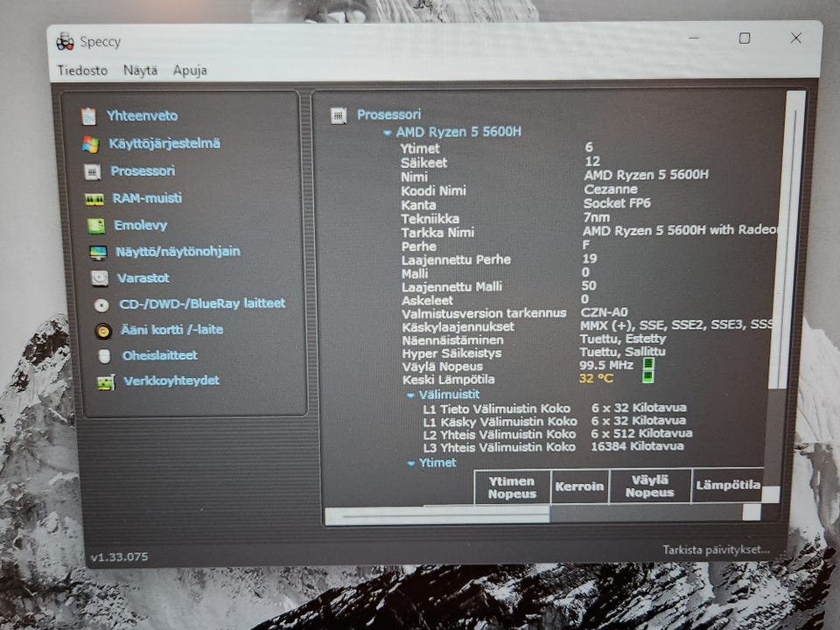This screenshot has height=630, width=840.
Task: Click the Prosessori header chip icon
Action: 339,115
